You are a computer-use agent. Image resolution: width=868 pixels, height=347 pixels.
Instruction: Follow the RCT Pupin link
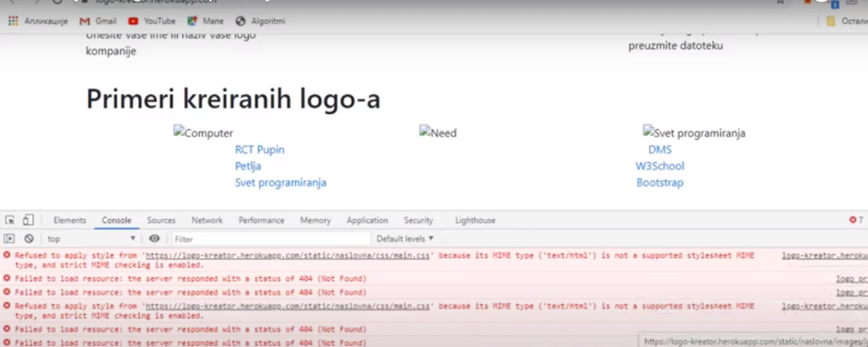[x=260, y=149]
